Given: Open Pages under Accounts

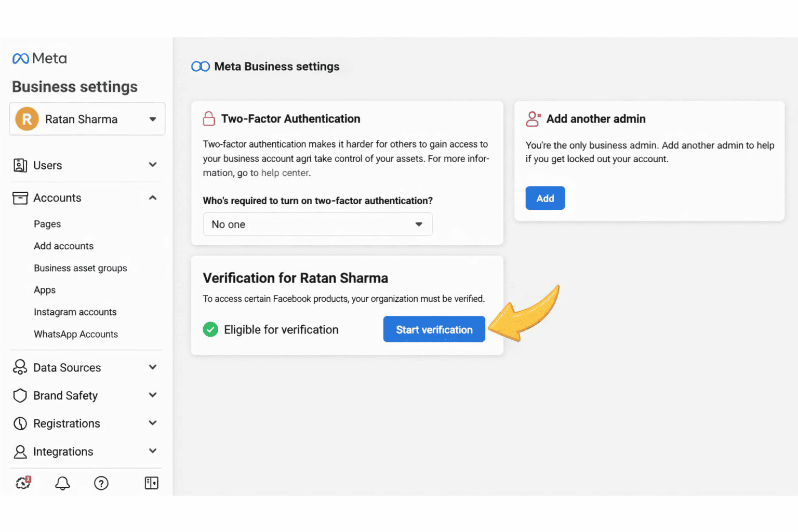Looking at the screenshot, I should (x=47, y=224).
